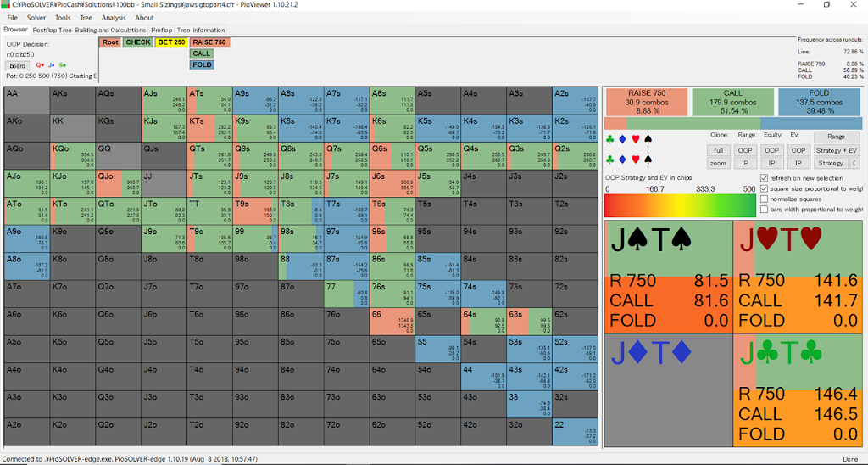The image size is (868, 465).
Task: Click the board button
Action: coord(18,65)
